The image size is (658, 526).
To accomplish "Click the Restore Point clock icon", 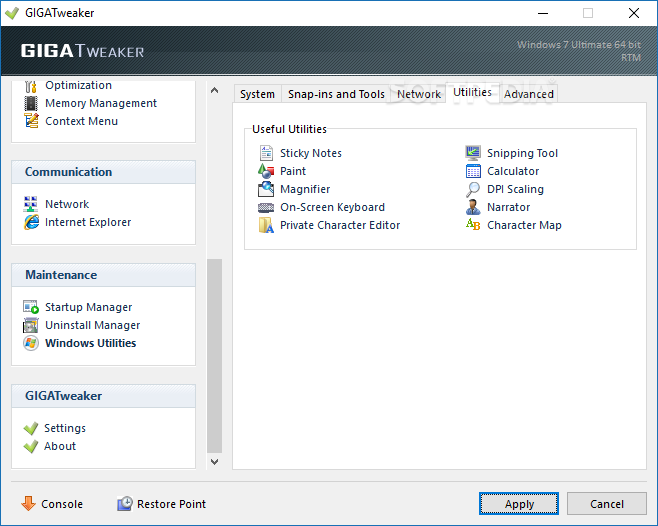I will [125, 503].
